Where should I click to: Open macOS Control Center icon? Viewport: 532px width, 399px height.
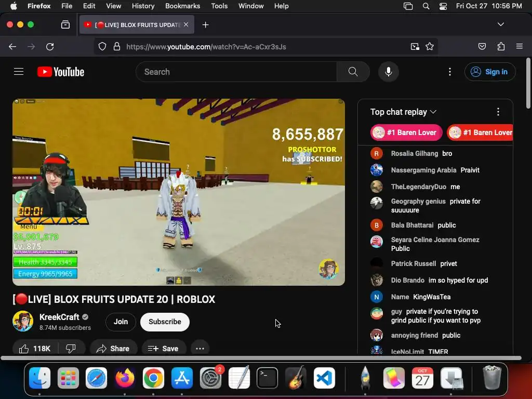click(443, 6)
